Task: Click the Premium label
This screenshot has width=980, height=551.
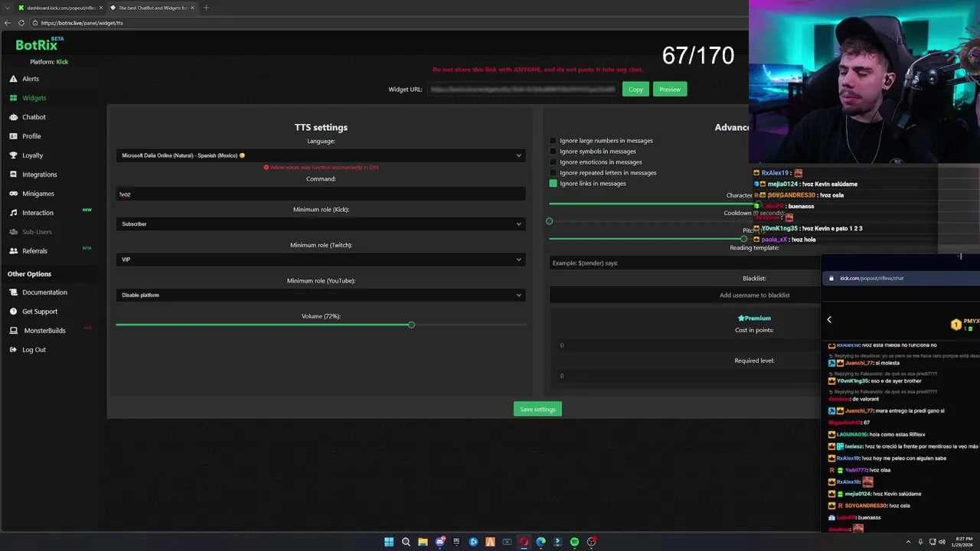Action: click(754, 318)
